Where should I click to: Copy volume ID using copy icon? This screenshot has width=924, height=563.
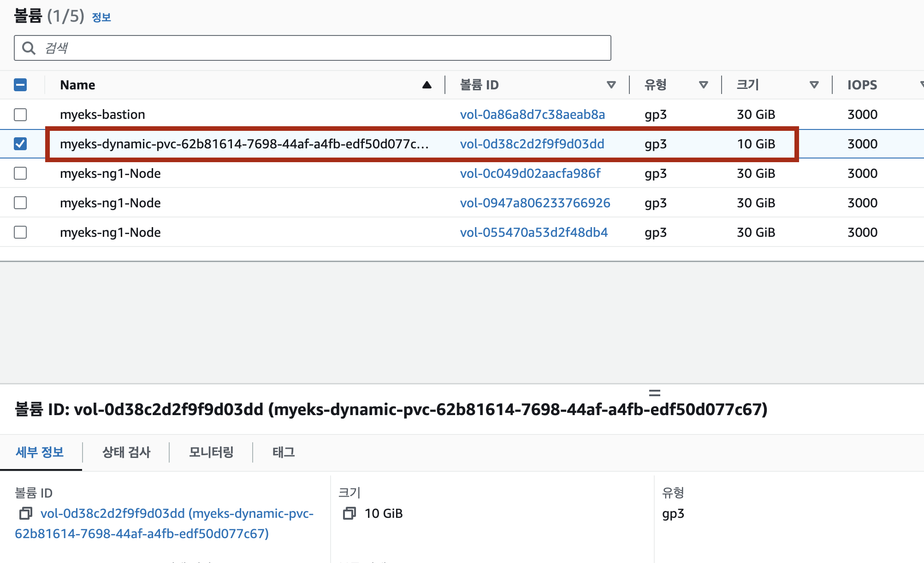click(x=25, y=513)
